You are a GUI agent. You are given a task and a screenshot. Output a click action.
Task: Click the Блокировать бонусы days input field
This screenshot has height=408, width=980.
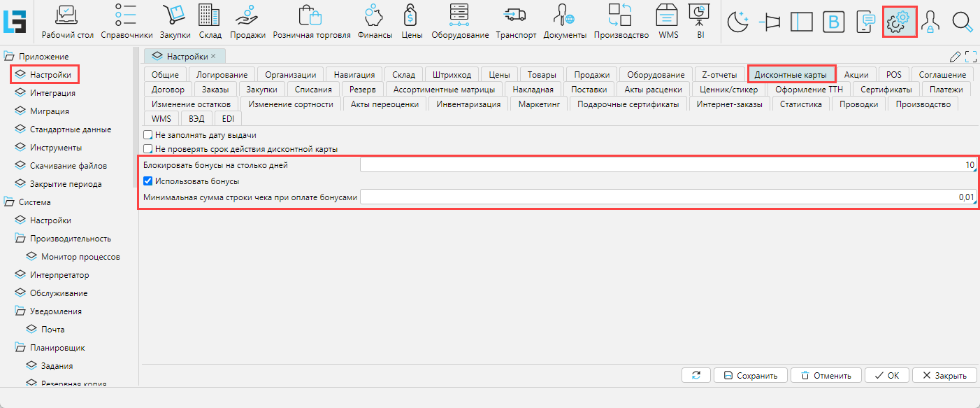pos(667,165)
